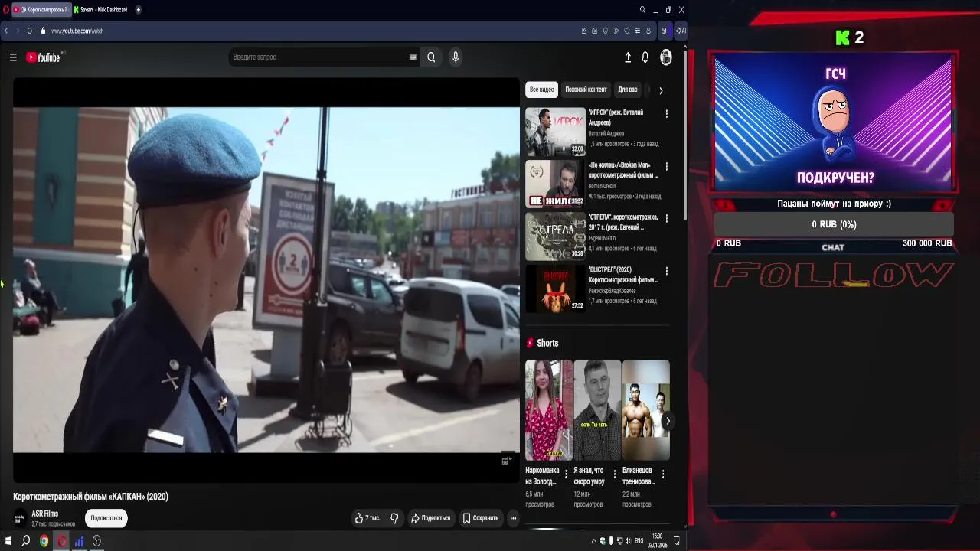
Task: Click the video title "КАПКАН" (2020)
Action: pyautogui.click(x=90, y=497)
